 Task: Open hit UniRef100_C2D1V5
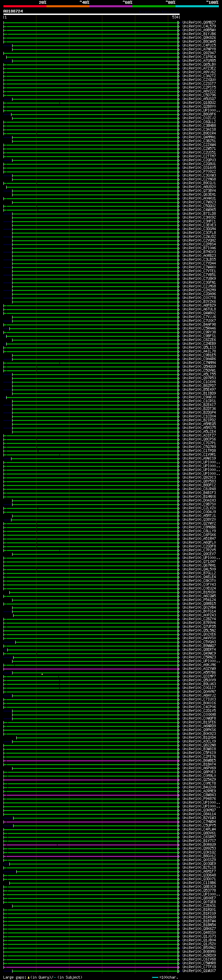(x=199, y=711)
